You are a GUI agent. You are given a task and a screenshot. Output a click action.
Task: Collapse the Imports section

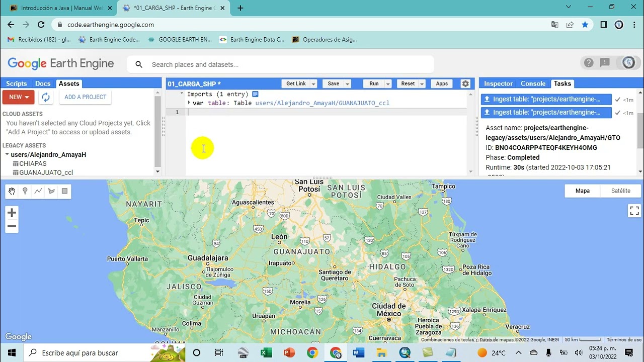coord(182,94)
